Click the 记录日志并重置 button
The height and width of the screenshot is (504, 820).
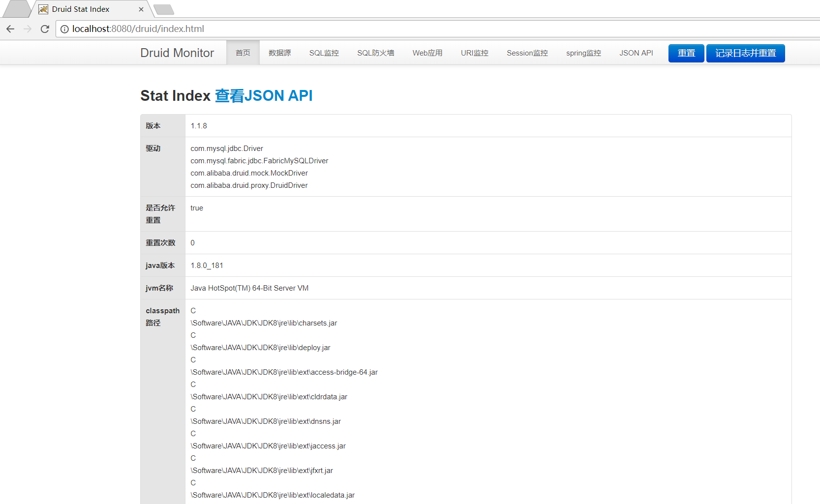click(746, 53)
